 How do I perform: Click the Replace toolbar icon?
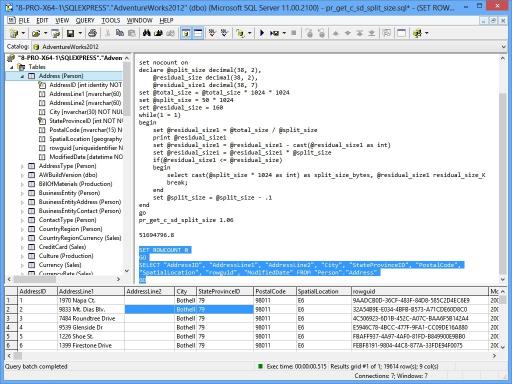click(170, 33)
